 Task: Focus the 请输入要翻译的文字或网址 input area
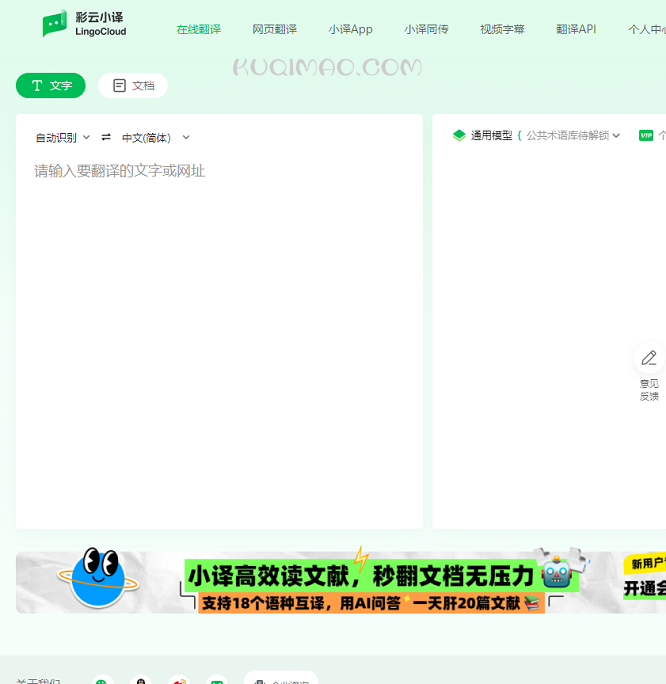click(x=219, y=340)
